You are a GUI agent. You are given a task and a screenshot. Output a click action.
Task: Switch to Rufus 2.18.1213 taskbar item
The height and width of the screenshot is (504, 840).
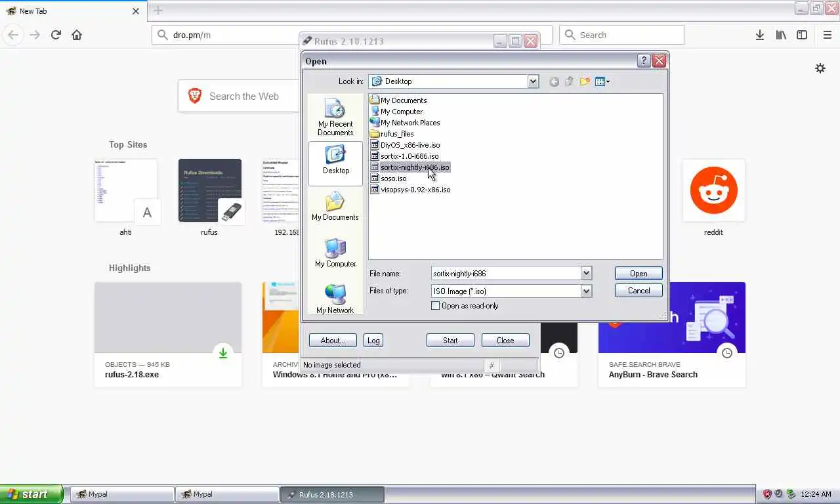click(x=332, y=494)
